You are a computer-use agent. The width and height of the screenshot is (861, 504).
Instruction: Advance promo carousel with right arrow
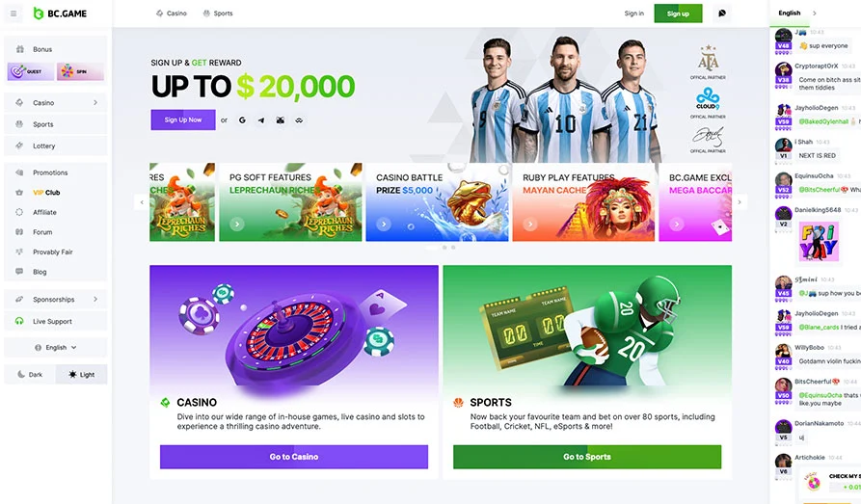[740, 202]
